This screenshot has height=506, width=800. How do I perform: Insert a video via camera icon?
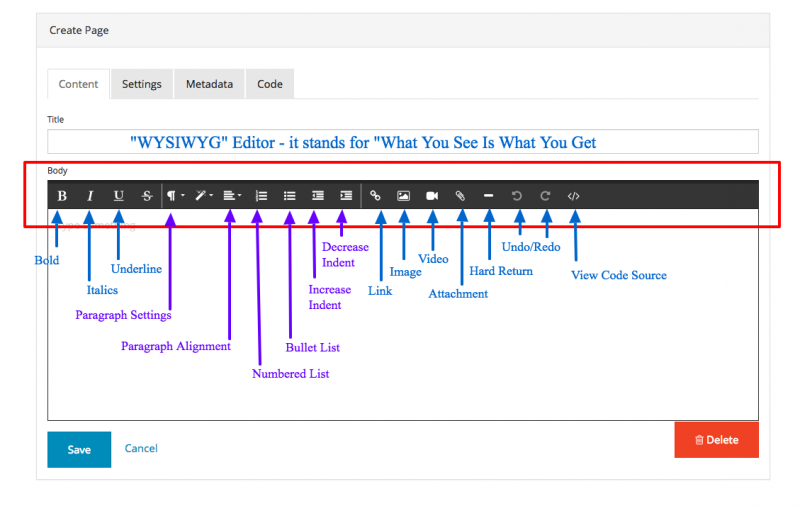tap(432, 196)
